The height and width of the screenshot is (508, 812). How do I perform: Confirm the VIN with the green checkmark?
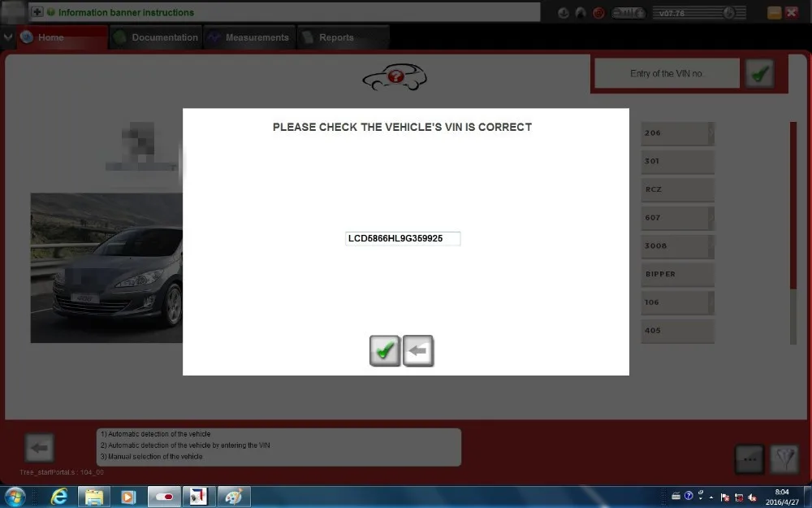385,351
